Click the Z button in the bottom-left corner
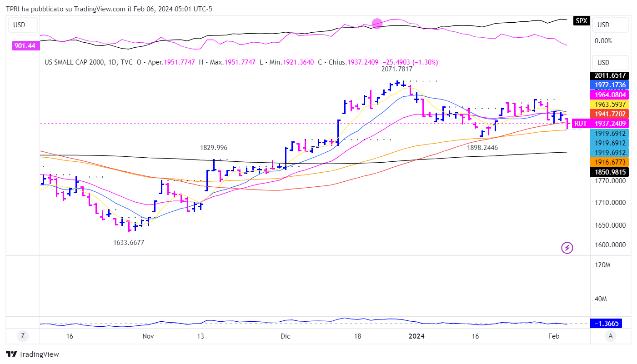637x364 pixels. click(x=23, y=336)
